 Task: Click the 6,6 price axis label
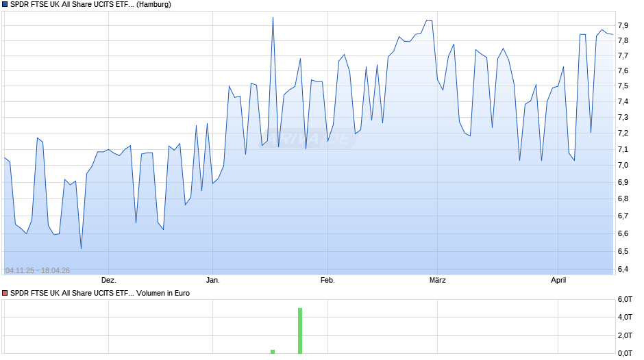(x=623, y=233)
